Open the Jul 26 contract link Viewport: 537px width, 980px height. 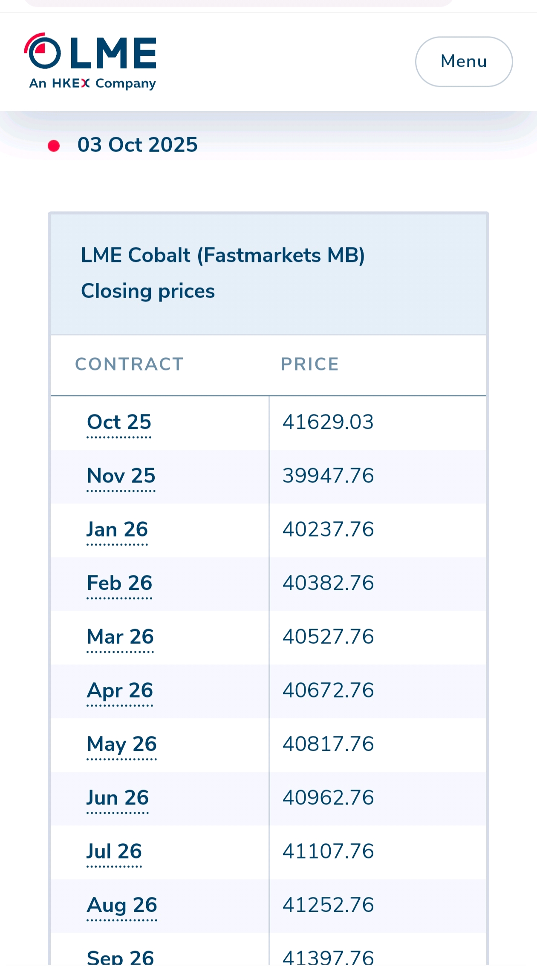tap(114, 852)
